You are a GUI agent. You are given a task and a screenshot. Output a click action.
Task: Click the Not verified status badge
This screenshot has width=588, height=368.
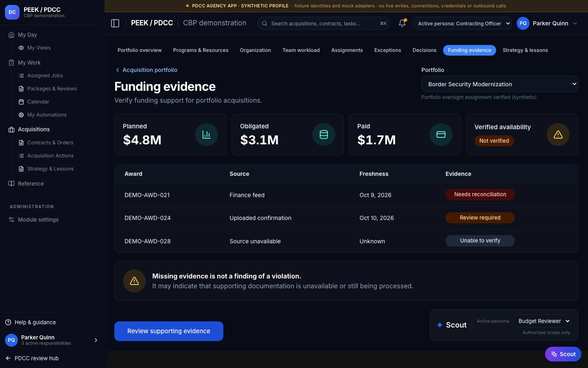tap(494, 141)
